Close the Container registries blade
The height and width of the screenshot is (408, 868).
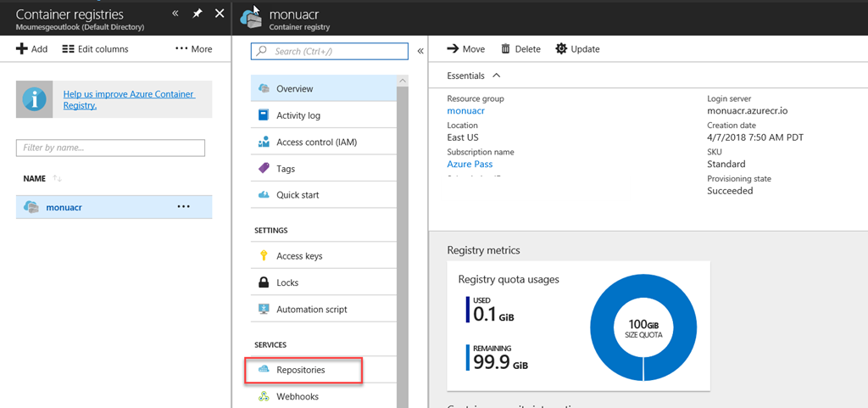click(220, 14)
